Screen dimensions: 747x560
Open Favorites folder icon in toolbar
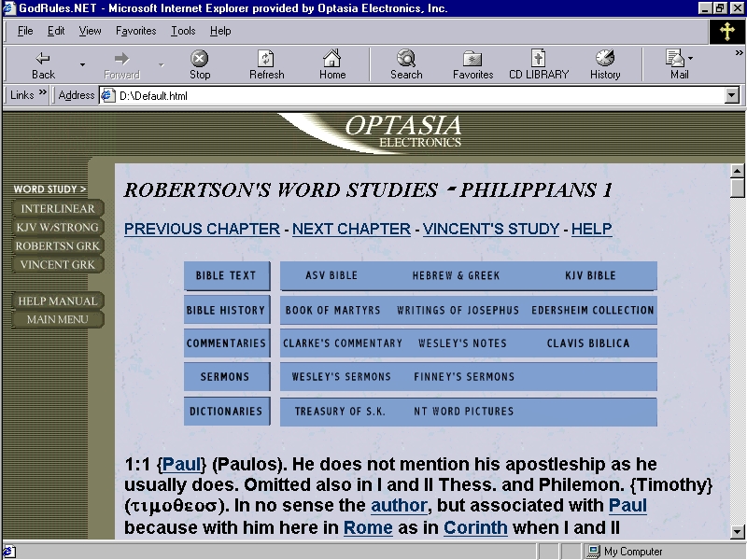(x=472, y=58)
